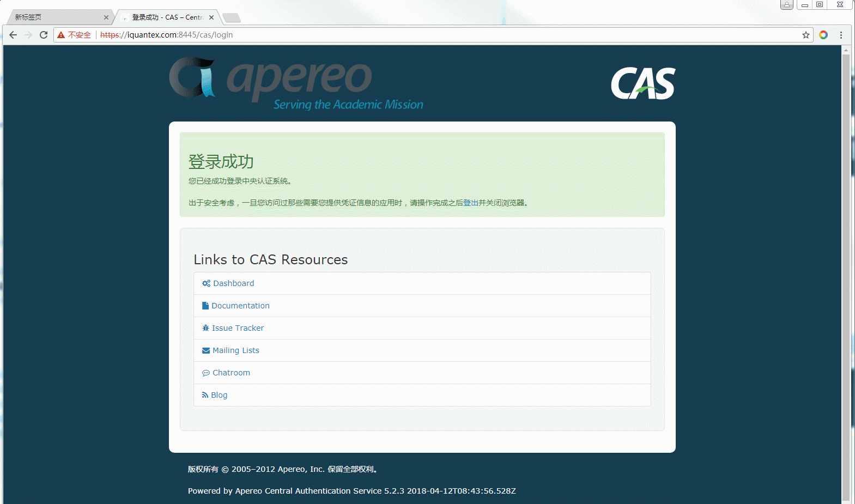
Task: Click the user profile icon in title bar
Action: pos(786,5)
